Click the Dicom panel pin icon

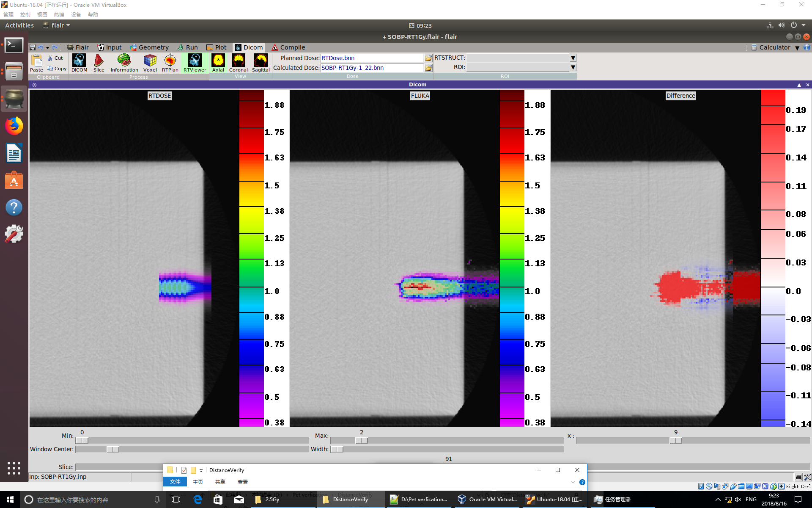34,85
